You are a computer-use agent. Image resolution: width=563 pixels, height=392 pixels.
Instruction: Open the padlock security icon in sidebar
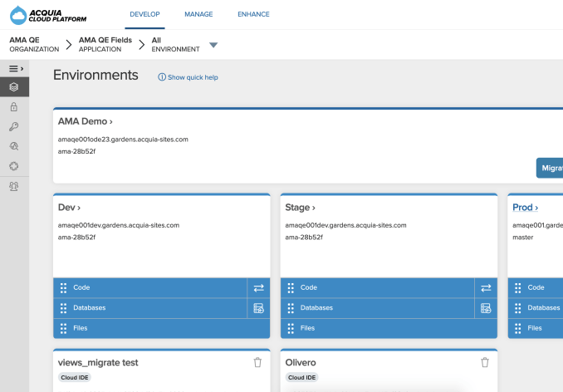pyautogui.click(x=14, y=106)
